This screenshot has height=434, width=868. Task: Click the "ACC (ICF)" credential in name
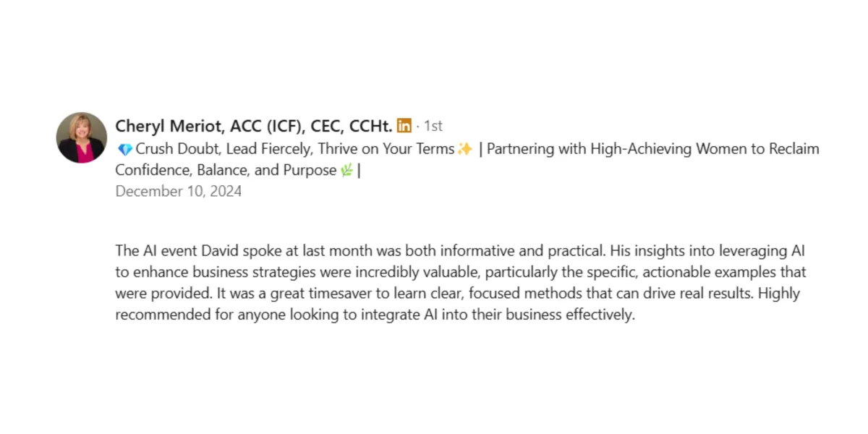[x=266, y=126]
